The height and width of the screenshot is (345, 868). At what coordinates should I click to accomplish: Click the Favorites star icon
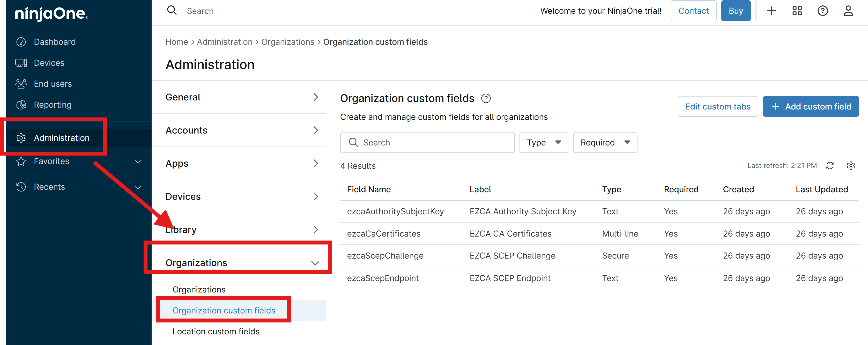(x=21, y=161)
